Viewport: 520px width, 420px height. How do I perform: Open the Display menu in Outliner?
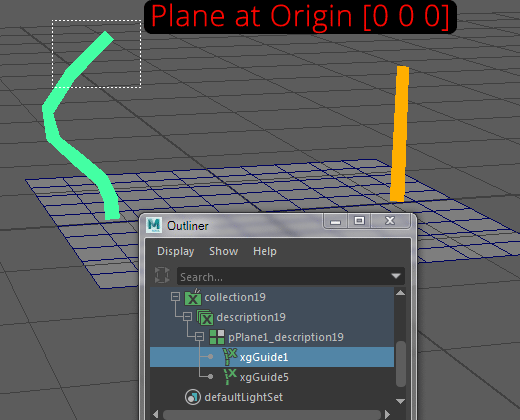click(x=176, y=251)
